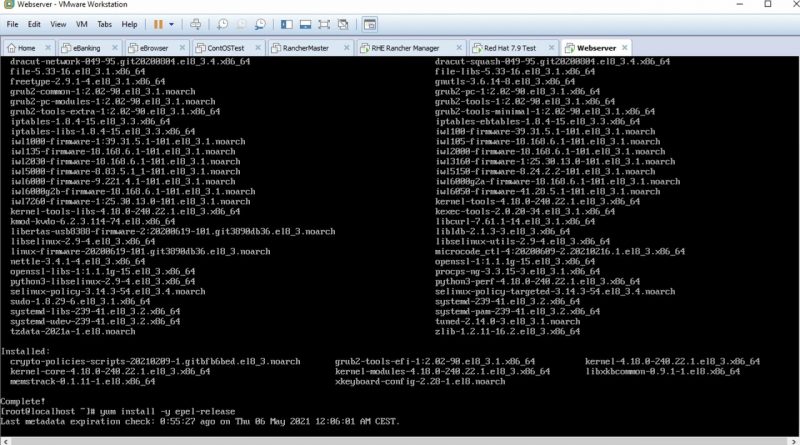Click Send Ctrl+Alt+Del toolbar icon
Viewport: 800px width, 445px height.
click(195, 24)
